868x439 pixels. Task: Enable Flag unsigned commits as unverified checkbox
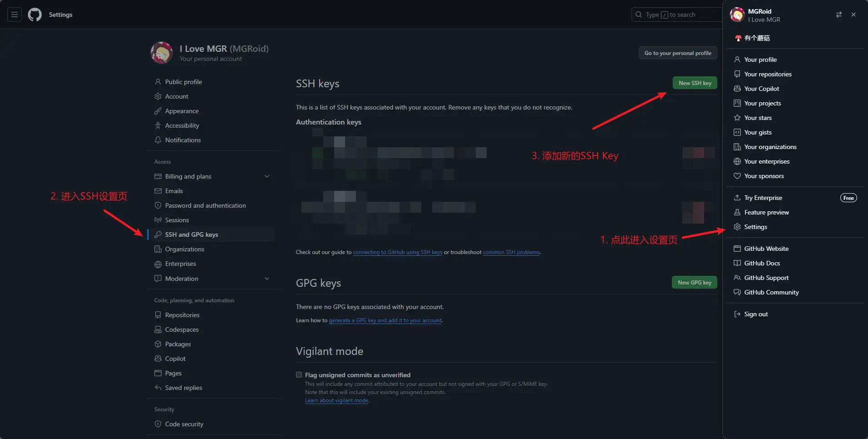click(299, 375)
